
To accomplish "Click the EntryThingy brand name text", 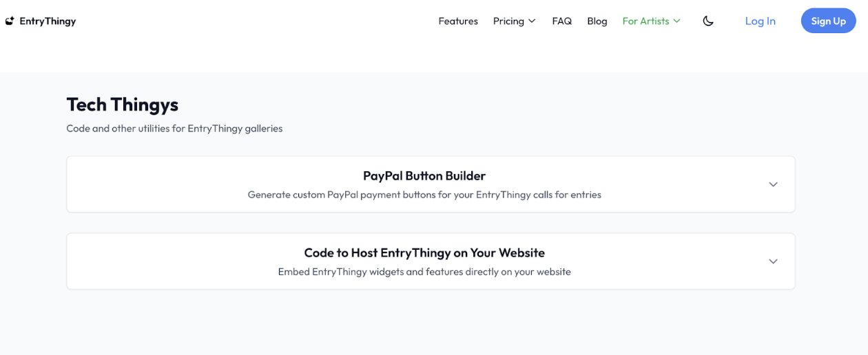I will coord(48,21).
